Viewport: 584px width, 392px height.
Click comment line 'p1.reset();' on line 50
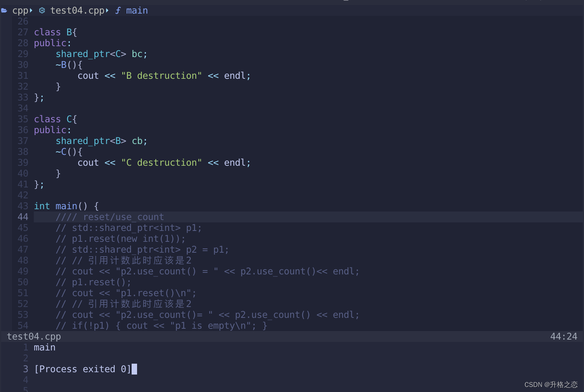[93, 282]
